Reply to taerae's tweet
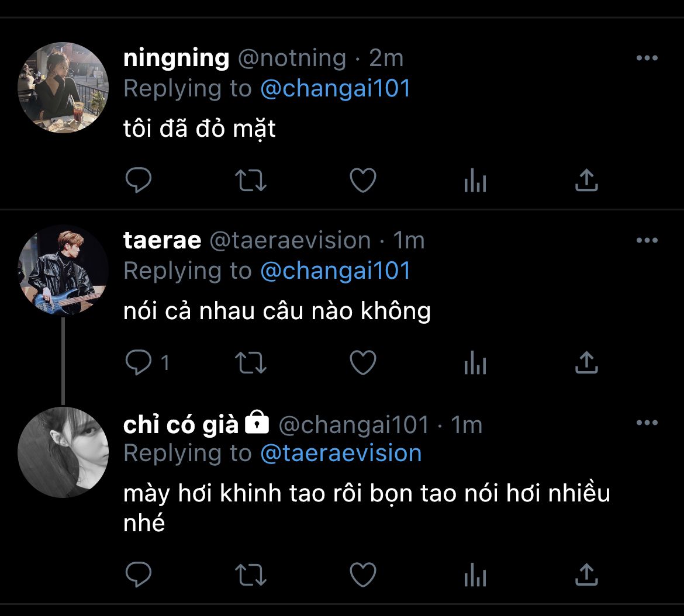The width and height of the screenshot is (684, 616). click(x=139, y=363)
